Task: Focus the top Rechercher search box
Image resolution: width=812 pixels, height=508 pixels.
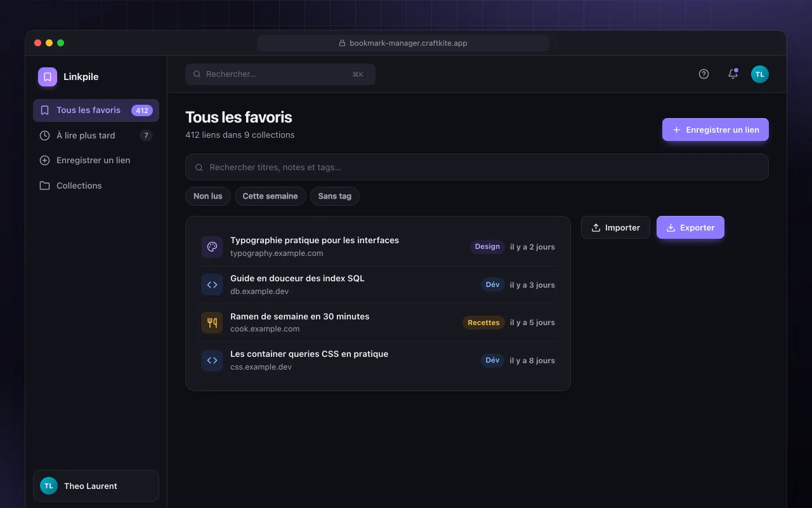Action: click(280, 74)
